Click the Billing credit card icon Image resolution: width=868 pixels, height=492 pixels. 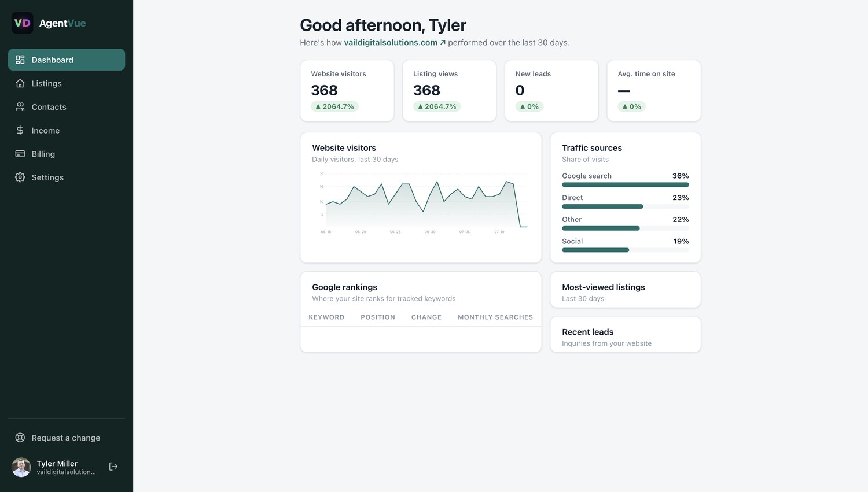pyautogui.click(x=20, y=154)
